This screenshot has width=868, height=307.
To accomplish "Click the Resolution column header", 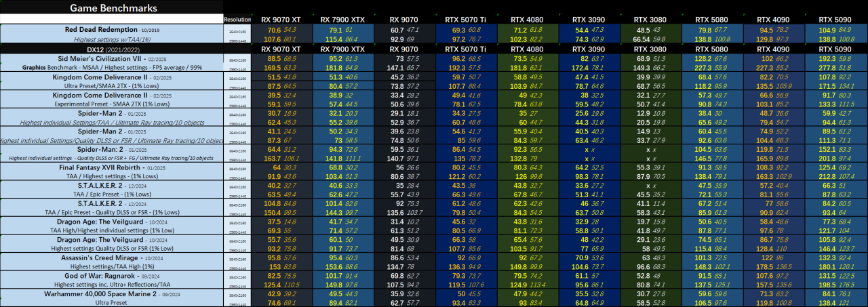I will tap(237, 20).
